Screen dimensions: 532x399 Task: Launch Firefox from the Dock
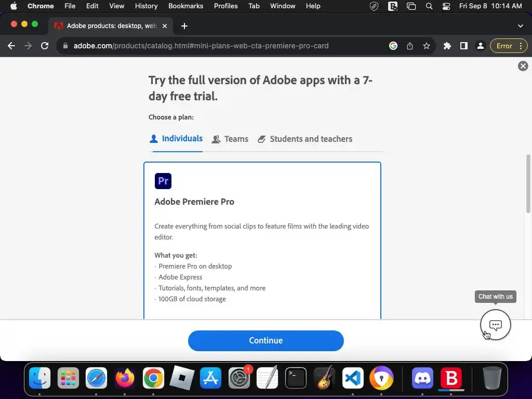[x=125, y=378]
